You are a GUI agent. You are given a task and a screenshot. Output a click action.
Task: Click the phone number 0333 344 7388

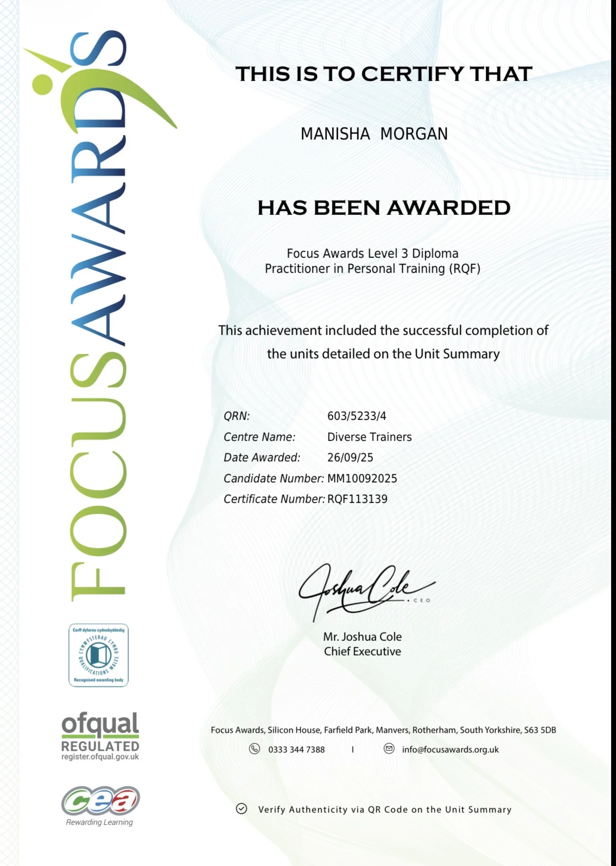pyautogui.click(x=296, y=749)
